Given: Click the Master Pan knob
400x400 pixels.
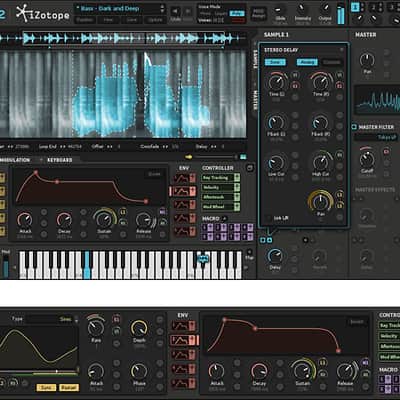Looking at the screenshot, I should (367, 61).
